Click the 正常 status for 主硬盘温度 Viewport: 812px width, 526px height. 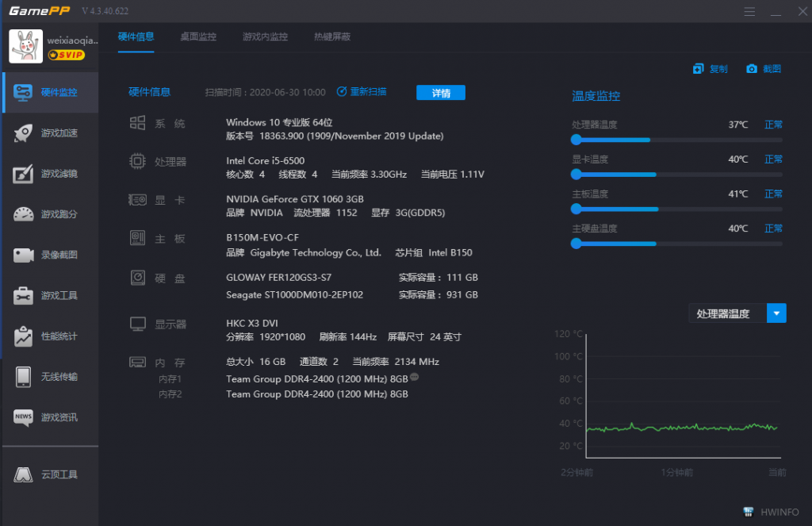point(773,228)
